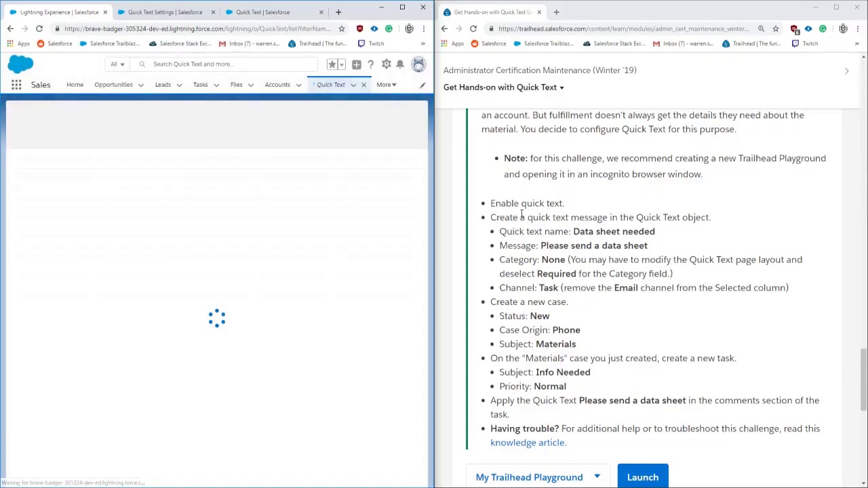Show more bookmarks chevron in left browser
Image resolution: width=868 pixels, height=488 pixels.
tap(422, 43)
